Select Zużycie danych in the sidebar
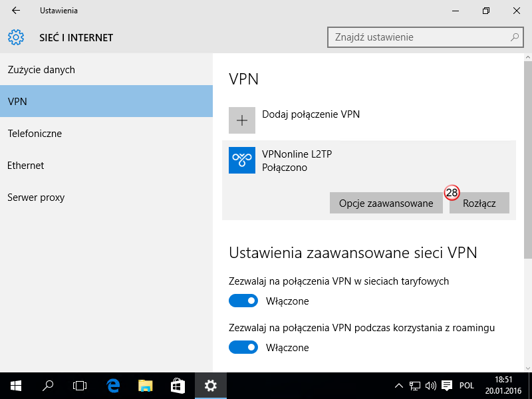 106,70
